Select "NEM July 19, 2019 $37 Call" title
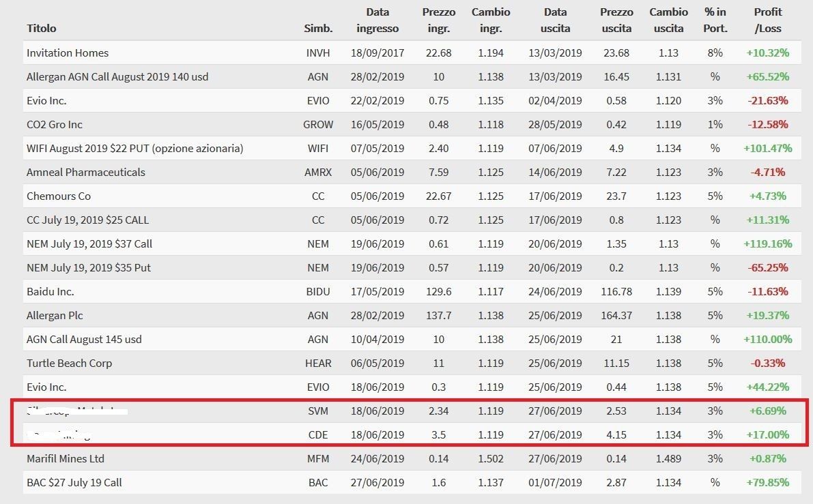The image size is (813, 504). [89, 243]
